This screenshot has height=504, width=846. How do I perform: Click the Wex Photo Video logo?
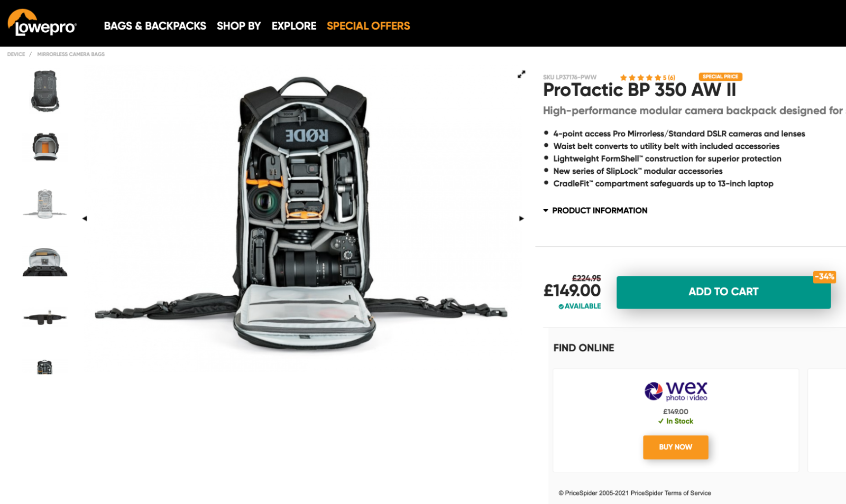click(676, 391)
